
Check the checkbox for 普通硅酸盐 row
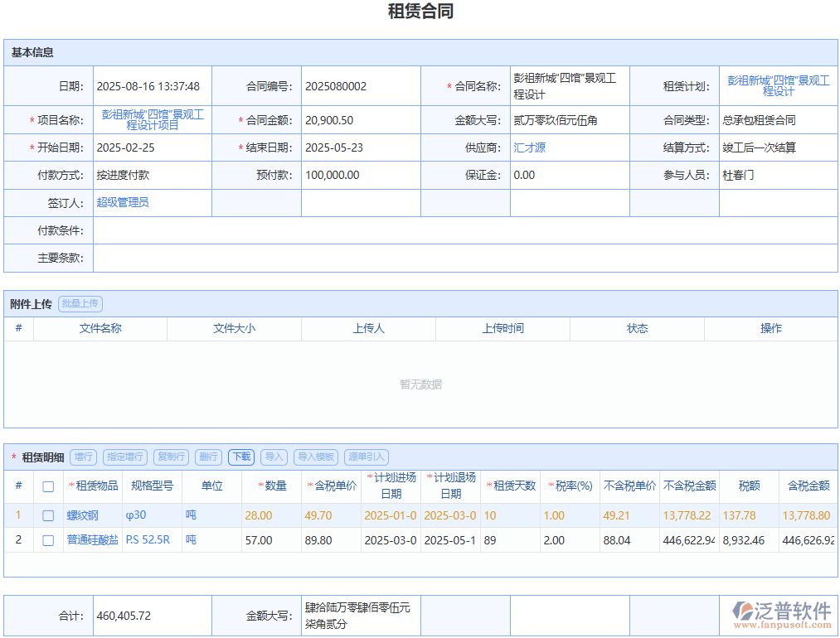click(47, 539)
